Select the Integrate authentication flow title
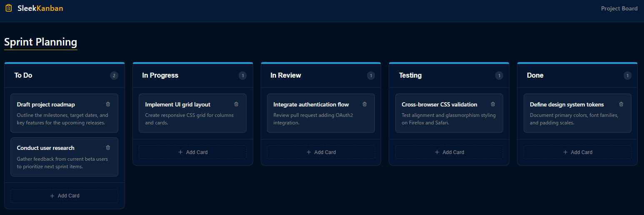Image resolution: width=644 pixels, height=215 pixels. 311,104
